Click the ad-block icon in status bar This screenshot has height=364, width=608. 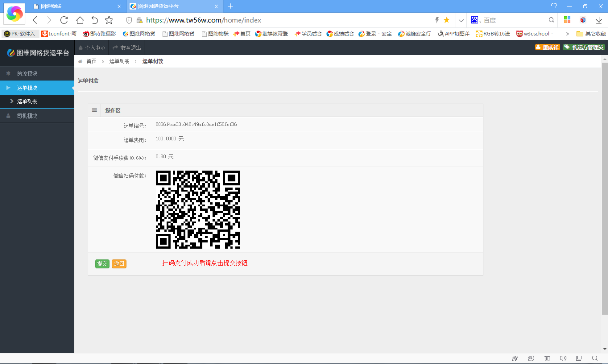coord(531,358)
